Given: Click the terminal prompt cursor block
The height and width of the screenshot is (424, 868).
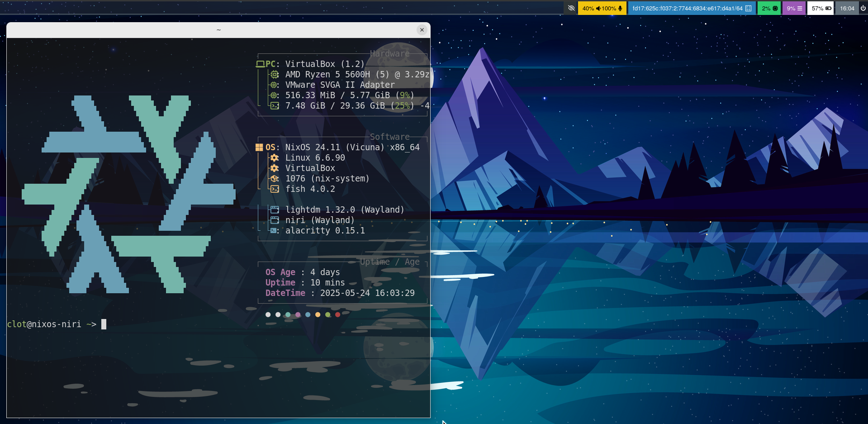Looking at the screenshot, I should pyautogui.click(x=104, y=324).
